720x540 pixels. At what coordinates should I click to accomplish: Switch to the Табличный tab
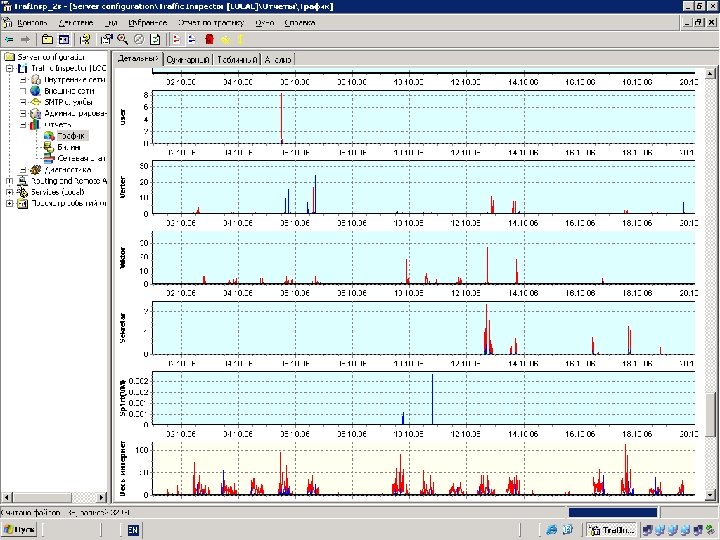(x=237, y=59)
